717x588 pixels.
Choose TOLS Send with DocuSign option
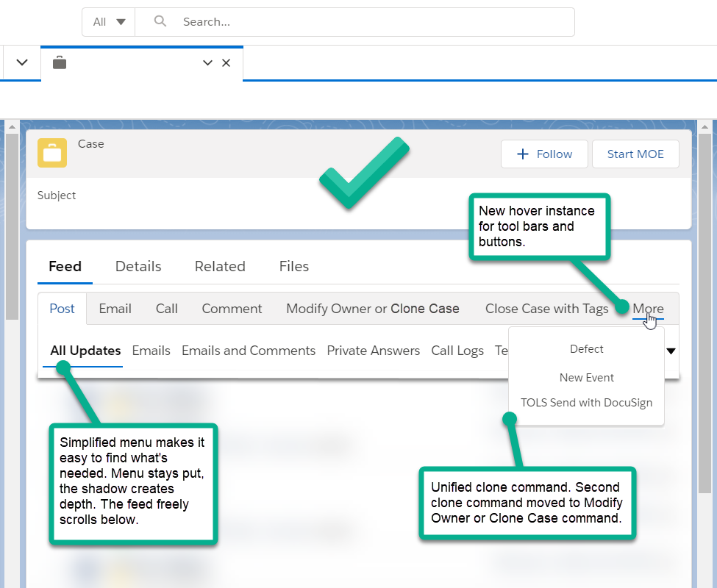tap(586, 403)
